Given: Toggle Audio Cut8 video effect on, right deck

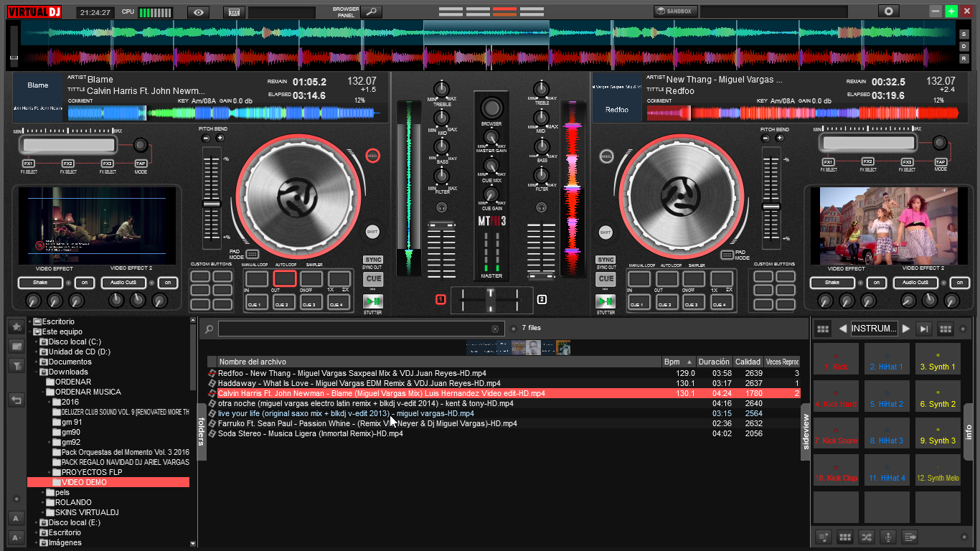Looking at the screenshot, I should pos(960,283).
